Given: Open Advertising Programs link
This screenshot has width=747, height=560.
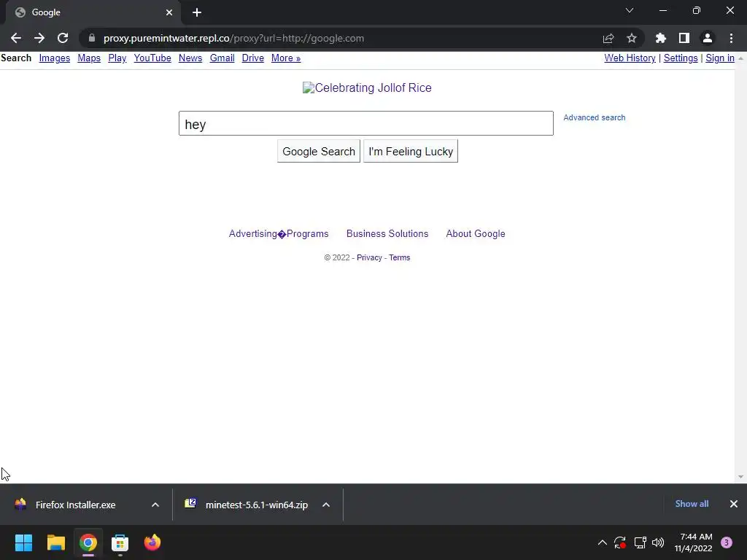Looking at the screenshot, I should 279,234.
